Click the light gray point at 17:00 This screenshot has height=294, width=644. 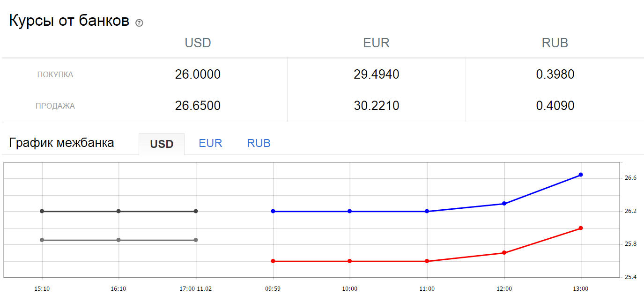196,240
